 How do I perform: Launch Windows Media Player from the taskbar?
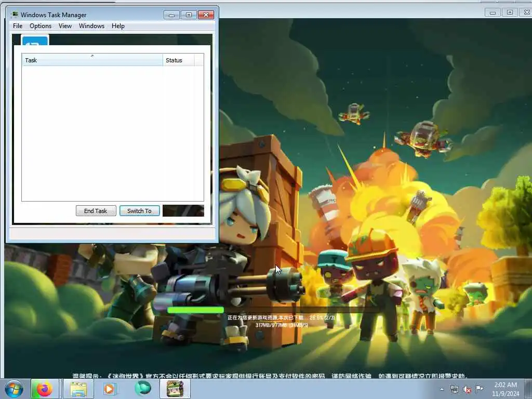pyautogui.click(x=109, y=389)
